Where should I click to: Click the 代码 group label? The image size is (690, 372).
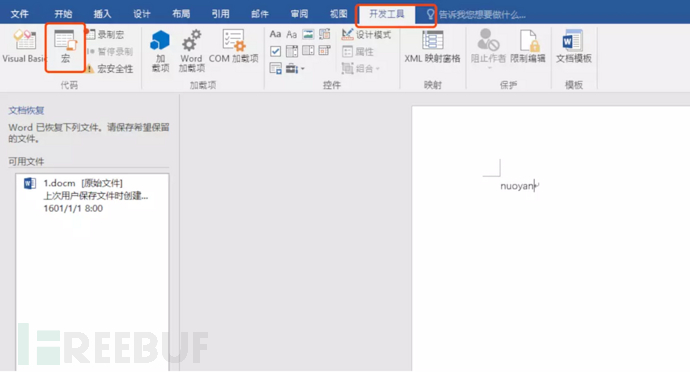tap(69, 85)
